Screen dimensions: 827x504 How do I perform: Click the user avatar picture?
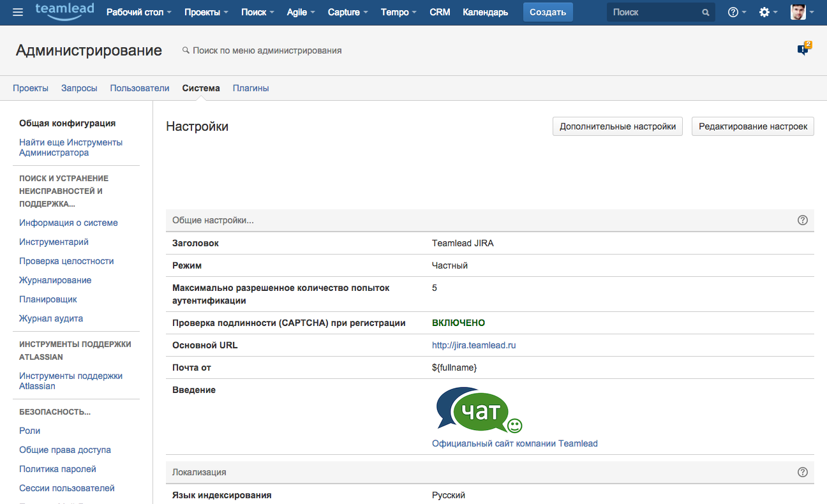798,12
